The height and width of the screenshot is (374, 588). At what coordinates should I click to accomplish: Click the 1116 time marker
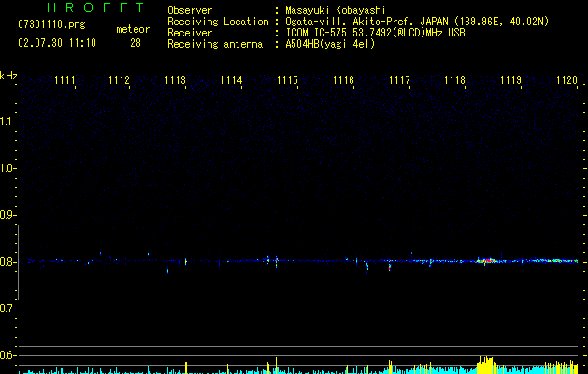pyautogui.click(x=343, y=80)
